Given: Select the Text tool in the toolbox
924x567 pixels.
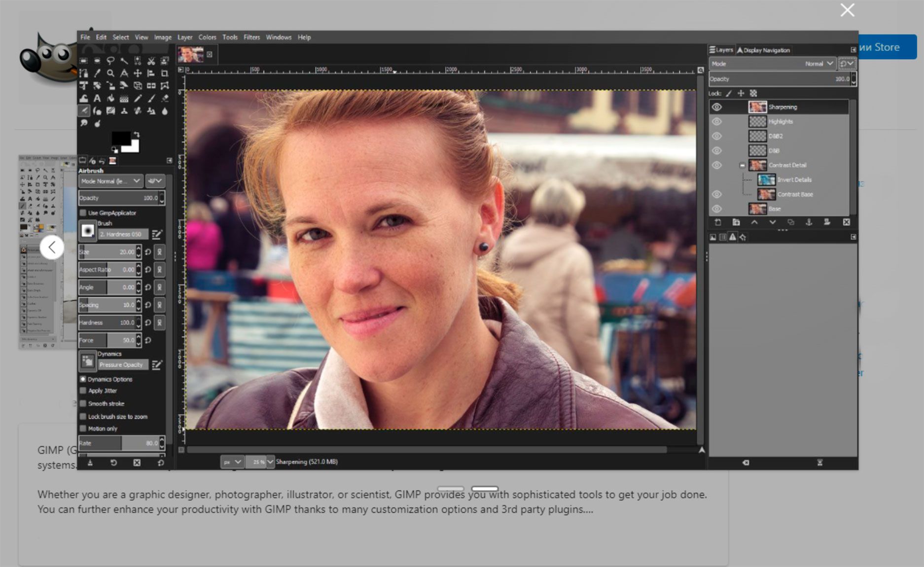Looking at the screenshot, I should (x=97, y=99).
